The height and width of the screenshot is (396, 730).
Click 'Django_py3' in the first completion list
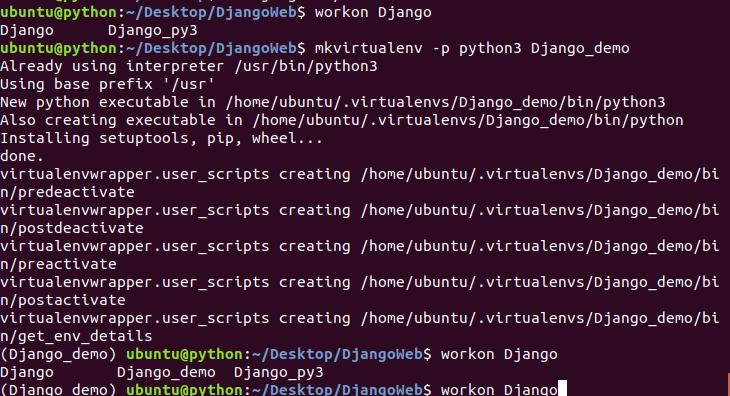click(153, 31)
